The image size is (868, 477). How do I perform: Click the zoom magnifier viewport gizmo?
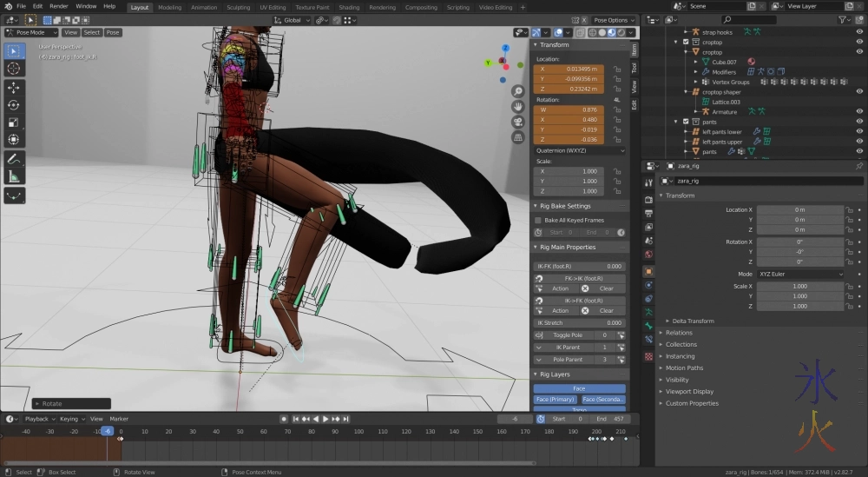pyautogui.click(x=518, y=91)
